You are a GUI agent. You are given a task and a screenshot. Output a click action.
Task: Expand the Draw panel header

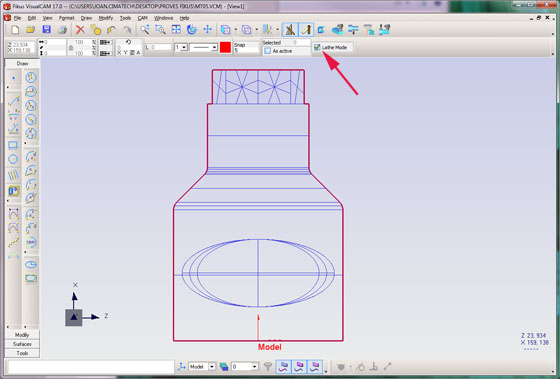click(x=22, y=64)
